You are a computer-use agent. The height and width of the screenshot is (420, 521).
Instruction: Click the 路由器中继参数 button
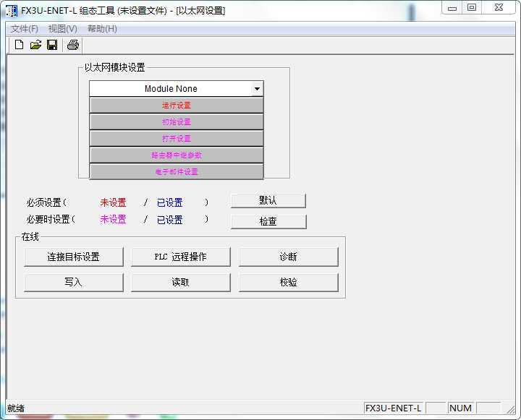[x=177, y=155]
